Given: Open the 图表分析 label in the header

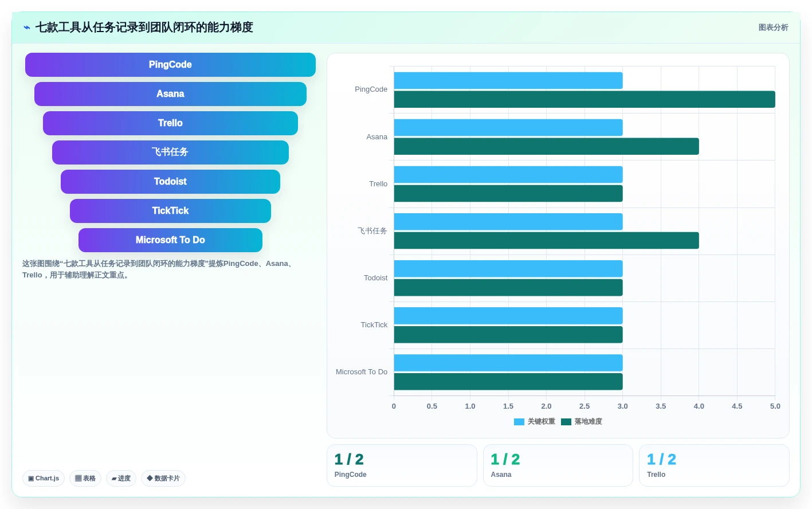Looking at the screenshot, I should [773, 28].
